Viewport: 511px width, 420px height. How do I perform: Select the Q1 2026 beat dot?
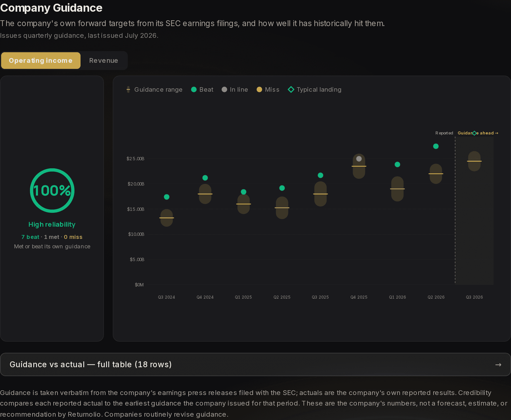pos(397,164)
